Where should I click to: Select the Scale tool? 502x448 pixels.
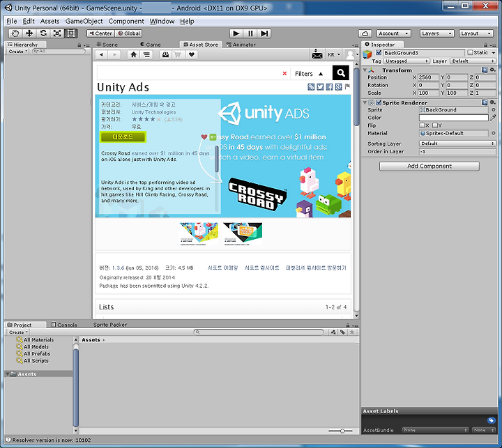(57, 33)
